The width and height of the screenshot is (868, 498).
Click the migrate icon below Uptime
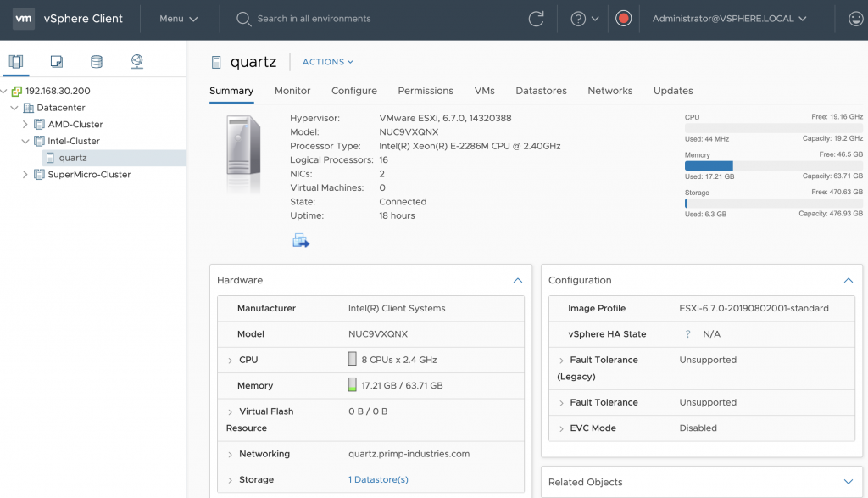tap(301, 240)
